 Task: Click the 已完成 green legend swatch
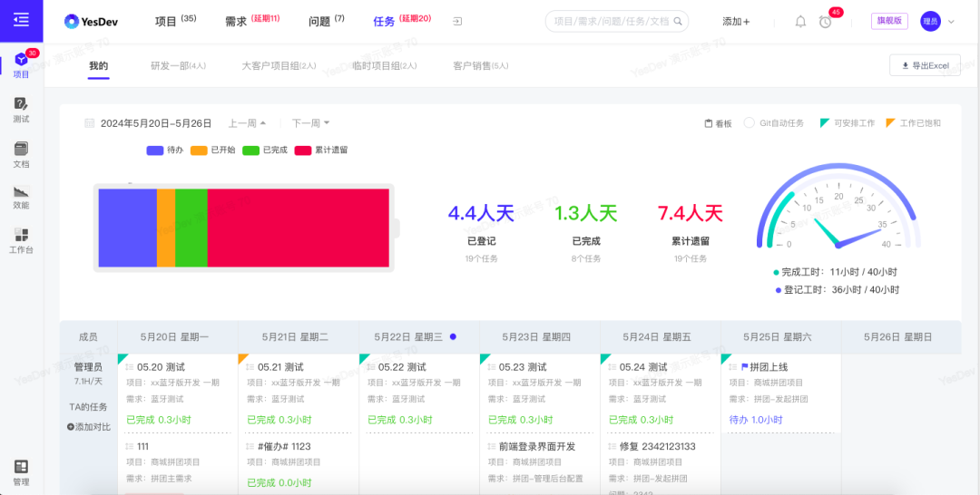(x=250, y=150)
